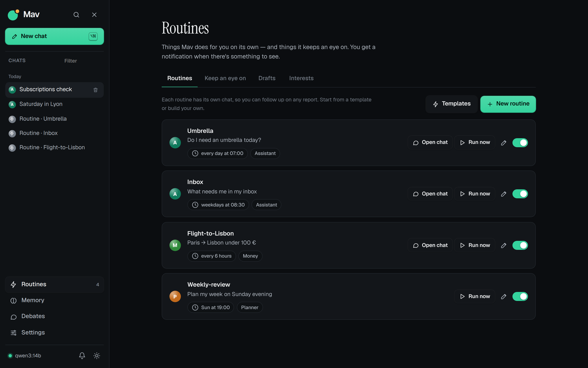Screen dimensions: 588x368
Task: Run the Weekly-review routine now
Action: (x=475, y=297)
